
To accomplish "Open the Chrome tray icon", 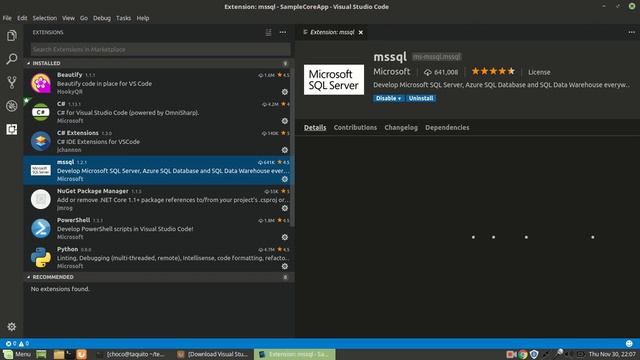I will click(x=522, y=354).
